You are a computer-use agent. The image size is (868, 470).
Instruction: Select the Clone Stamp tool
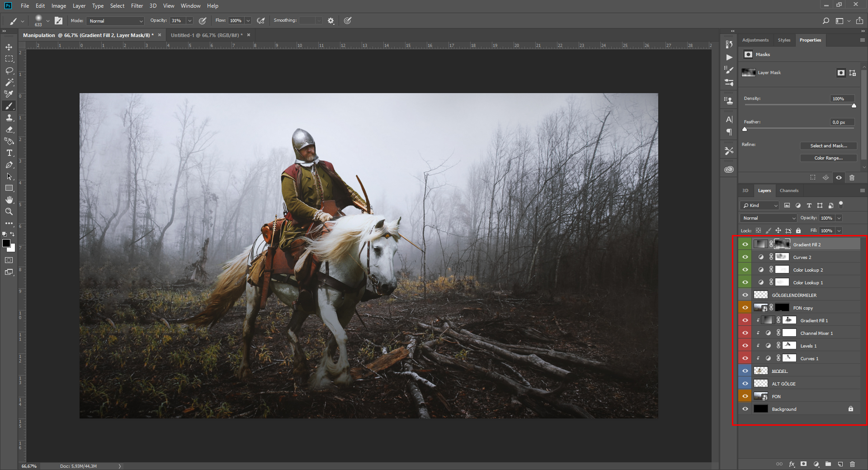[9, 117]
